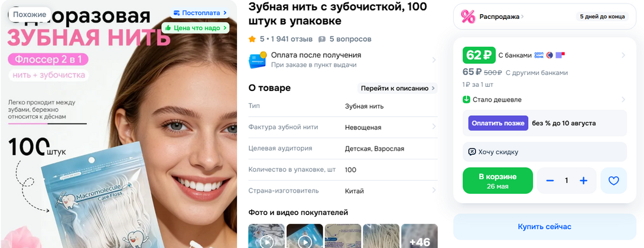
Task: Click the discount tag icon in Хочу скидку
Action: click(472, 152)
